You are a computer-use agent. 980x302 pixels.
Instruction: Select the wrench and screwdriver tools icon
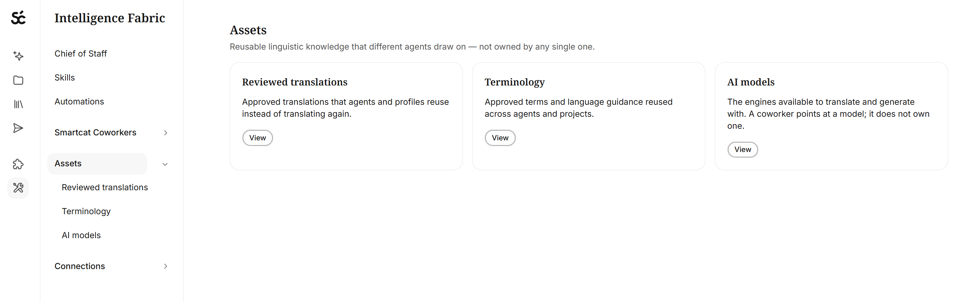pos(18,188)
